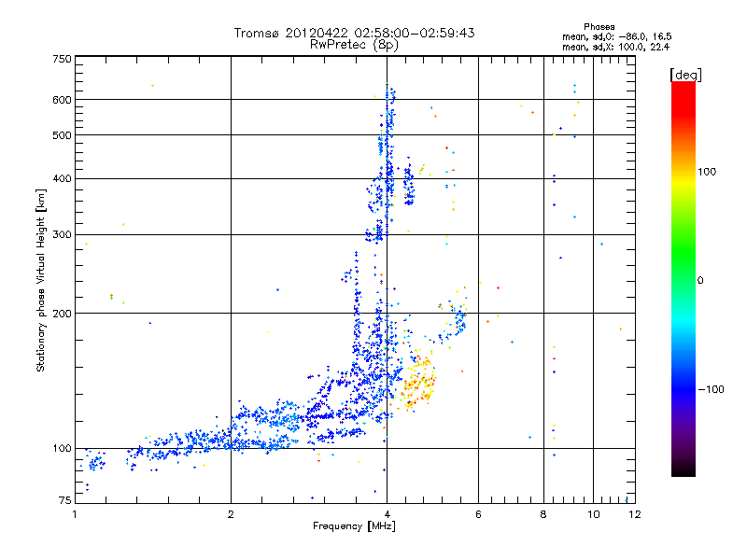Viewport: 747px width, 560px height.
Task: Click the black bottom of the colorbar
Action: [684, 469]
